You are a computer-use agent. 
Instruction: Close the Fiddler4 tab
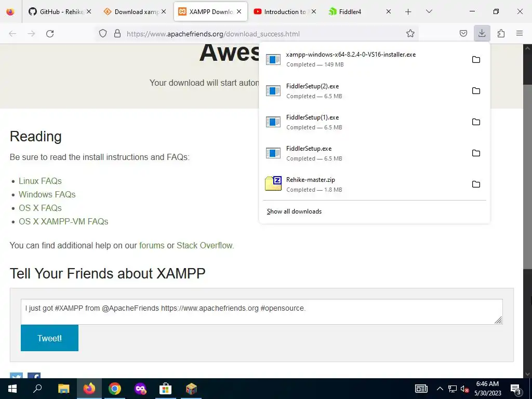389,11
